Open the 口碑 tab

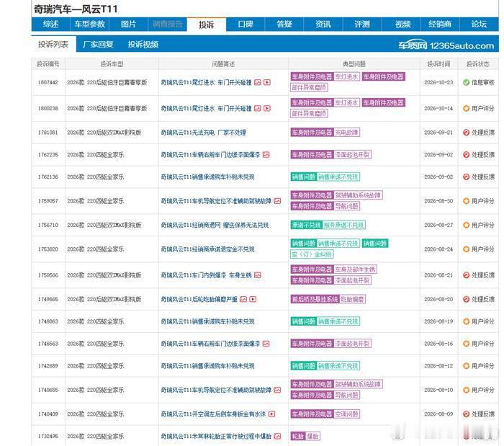246,24
